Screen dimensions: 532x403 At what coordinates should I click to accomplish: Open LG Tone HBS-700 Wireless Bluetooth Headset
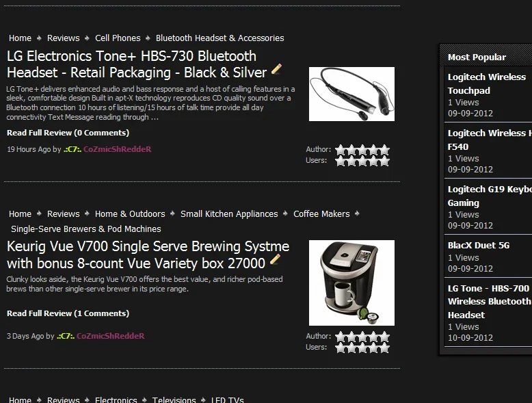[x=489, y=302]
